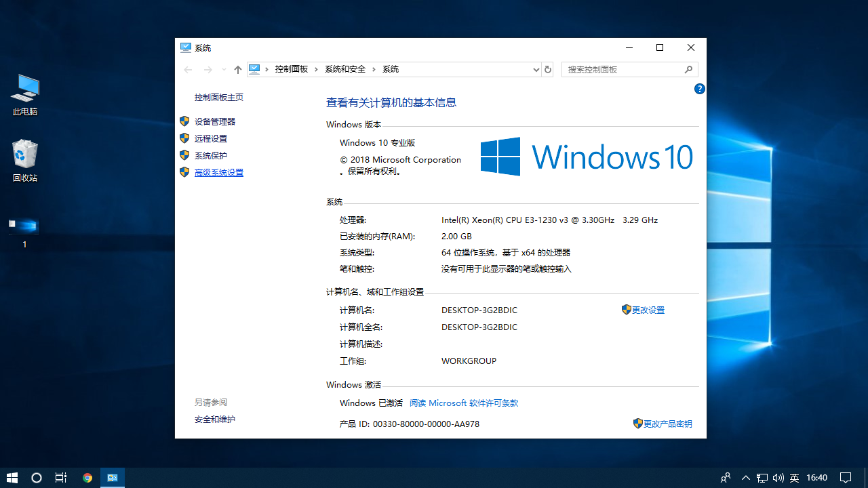Click the heading 查看有关计算机的基本信息
This screenshot has width=868, height=488.
click(x=391, y=102)
